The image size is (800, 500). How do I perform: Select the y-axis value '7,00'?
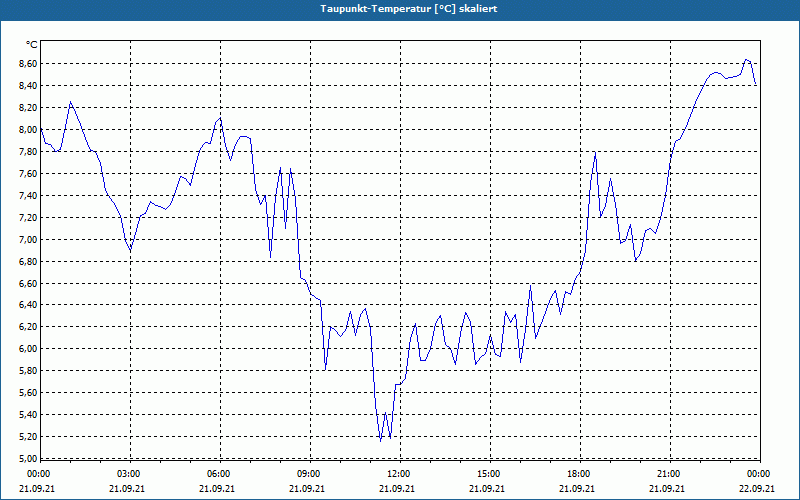click(x=28, y=239)
